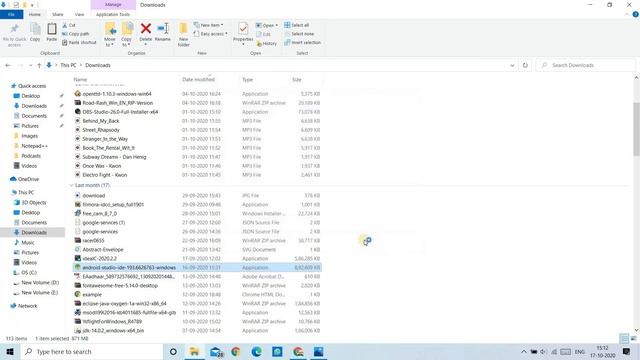The height and width of the screenshot is (360, 640).
Task: Open the Easy access dropdown
Action: coord(211,34)
